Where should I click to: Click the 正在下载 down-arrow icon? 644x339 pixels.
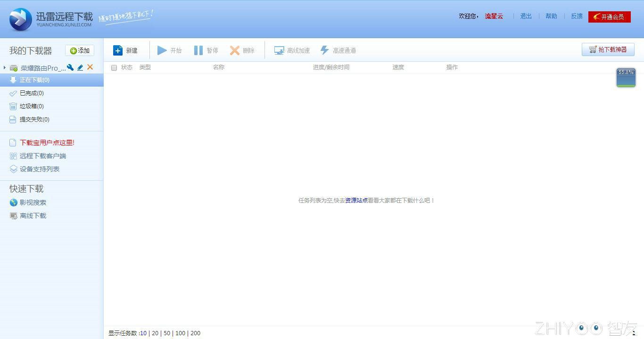pyautogui.click(x=13, y=80)
